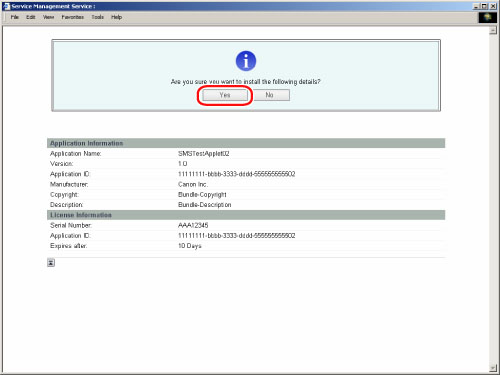The image size is (500, 375).
Task: Click the browser throbber globe icon
Action: click(x=488, y=17)
